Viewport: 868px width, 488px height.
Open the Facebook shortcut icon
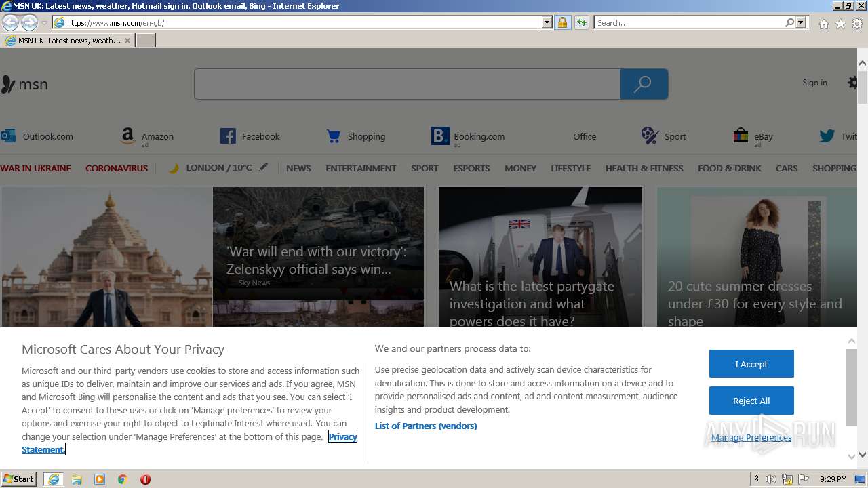pyautogui.click(x=228, y=136)
